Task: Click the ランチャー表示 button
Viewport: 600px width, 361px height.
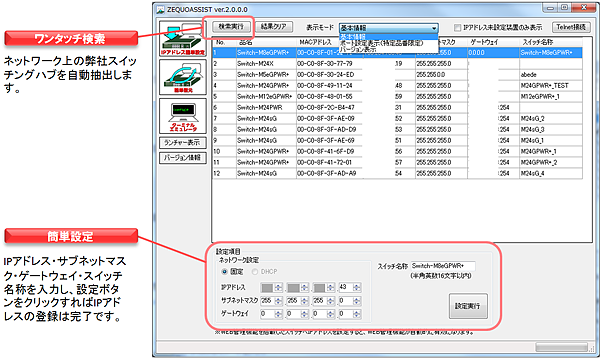Action: click(x=183, y=142)
